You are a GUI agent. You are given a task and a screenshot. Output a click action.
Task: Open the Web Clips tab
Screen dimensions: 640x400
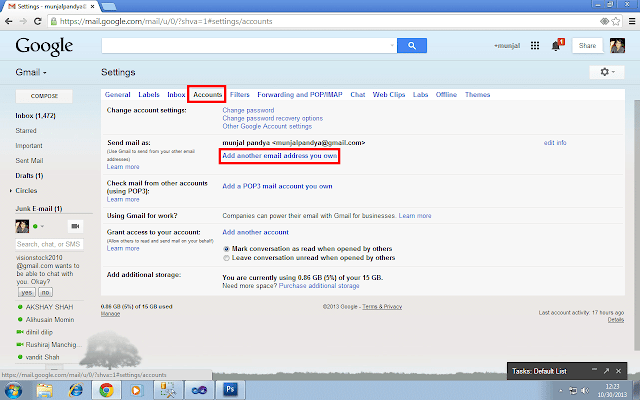pyautogui.click(x=389, y=95)
